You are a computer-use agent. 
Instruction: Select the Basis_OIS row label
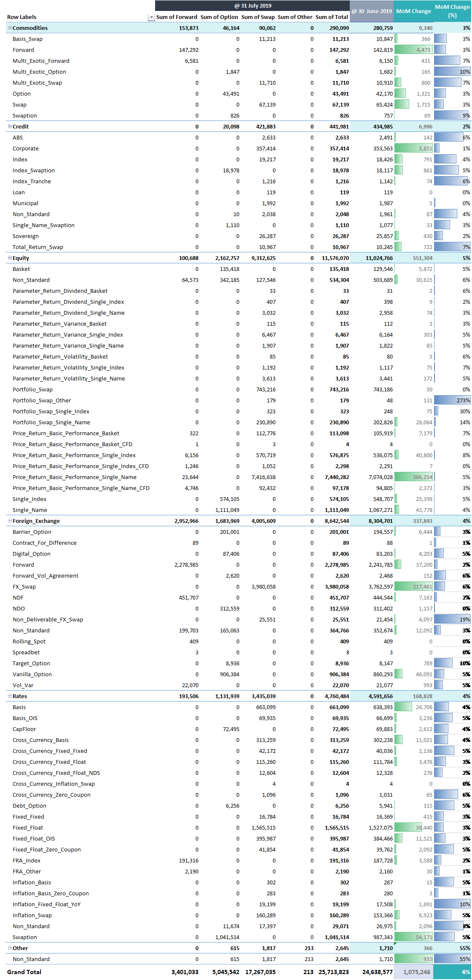[25, 718]
